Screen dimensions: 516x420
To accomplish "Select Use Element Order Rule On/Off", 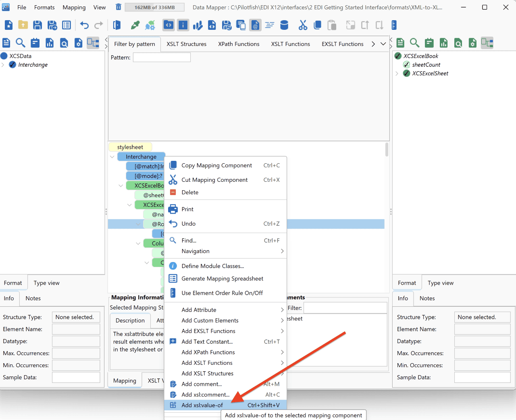I will pyautogui.click(x=226, y=293).
